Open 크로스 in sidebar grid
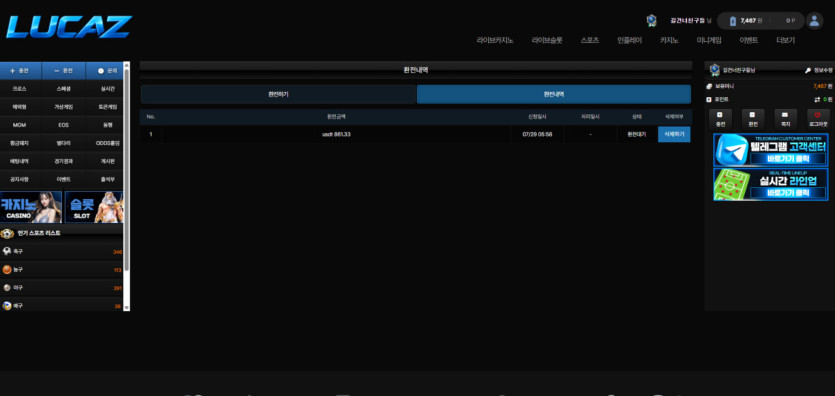Image resolution: width=835 pixels, height=396 pixels. (20, 89)
